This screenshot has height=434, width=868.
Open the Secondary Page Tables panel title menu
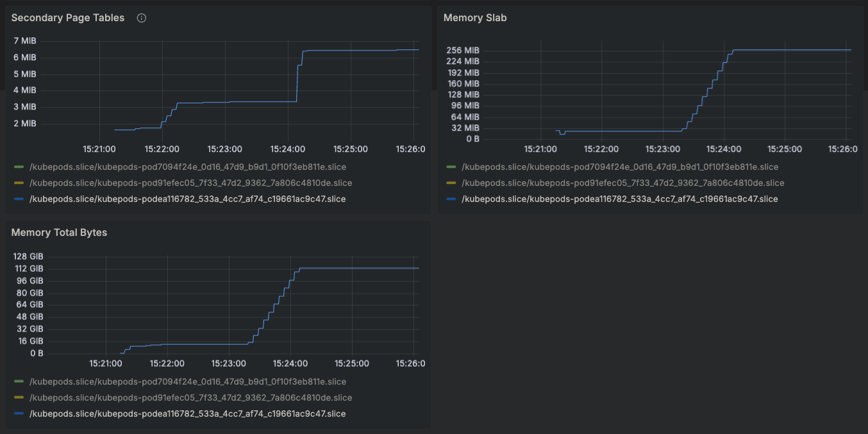point(68,18)
